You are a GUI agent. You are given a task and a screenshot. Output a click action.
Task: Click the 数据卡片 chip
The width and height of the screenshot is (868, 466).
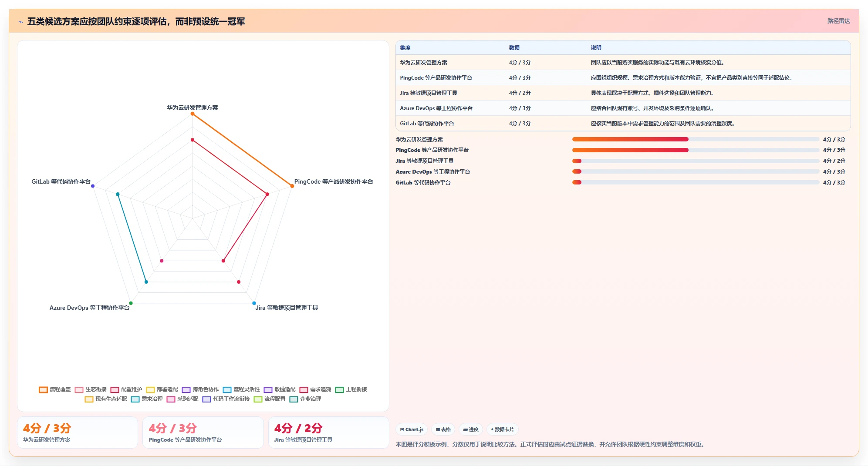(x=502, y=429)
